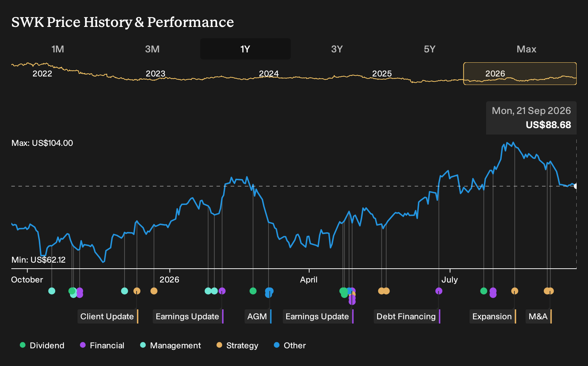Click the purple Financial marker above Earnings Update near 2026
The width and height of the screenshot is (588, 366).
pyautogui.click(x=222, y=291)
